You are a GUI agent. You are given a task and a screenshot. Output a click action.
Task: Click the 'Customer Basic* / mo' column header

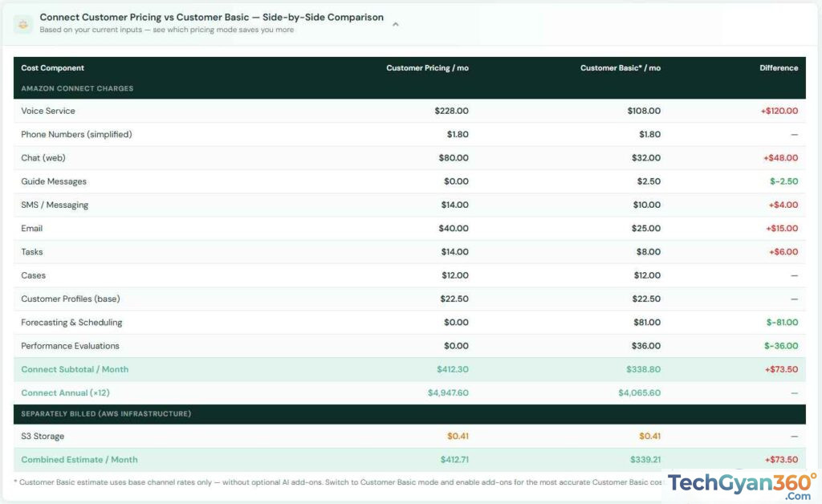pyautogui.click(x=621, y=68)
